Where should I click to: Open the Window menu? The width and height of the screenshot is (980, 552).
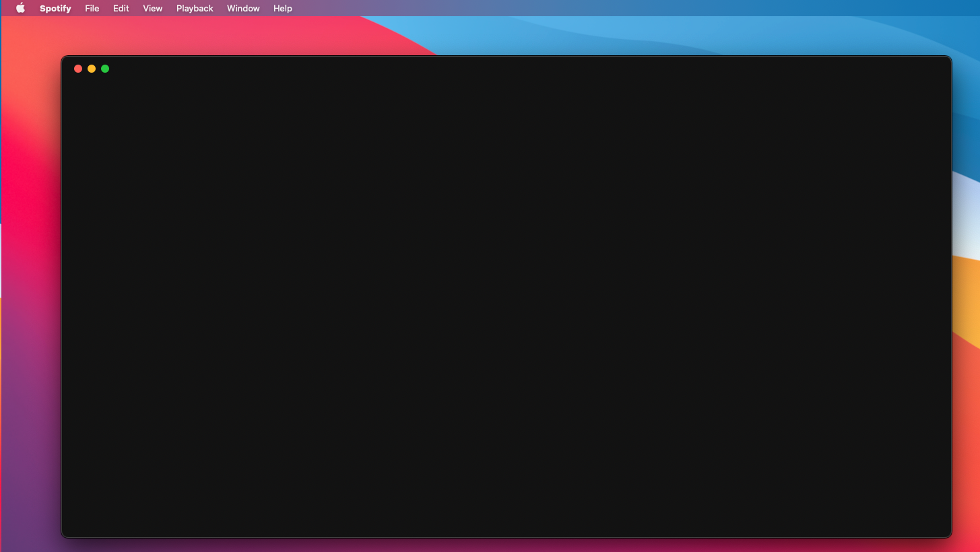pyautogui.click(x=243, y=8)
